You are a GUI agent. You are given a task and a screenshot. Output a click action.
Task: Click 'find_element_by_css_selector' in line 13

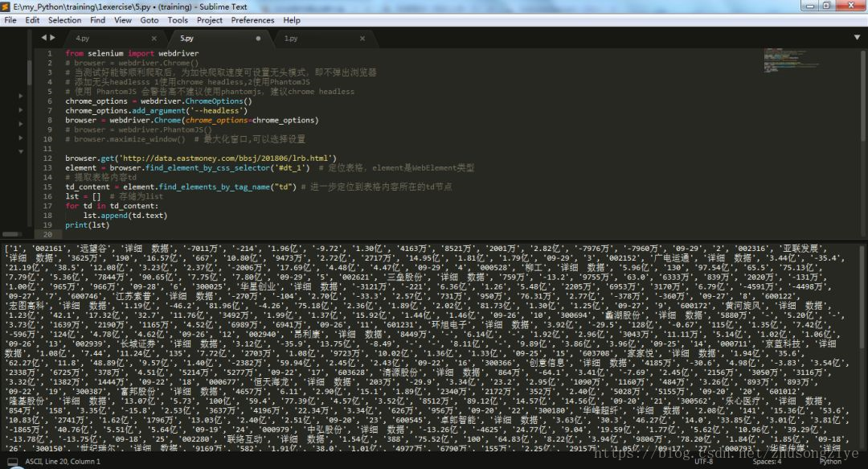point(208,167)
